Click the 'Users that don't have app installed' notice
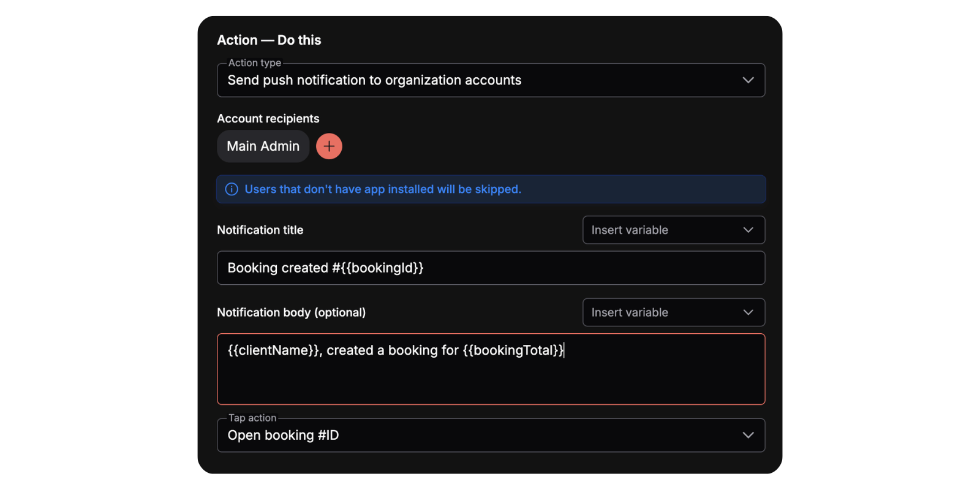The image size is (980, 490). [491, 189]
